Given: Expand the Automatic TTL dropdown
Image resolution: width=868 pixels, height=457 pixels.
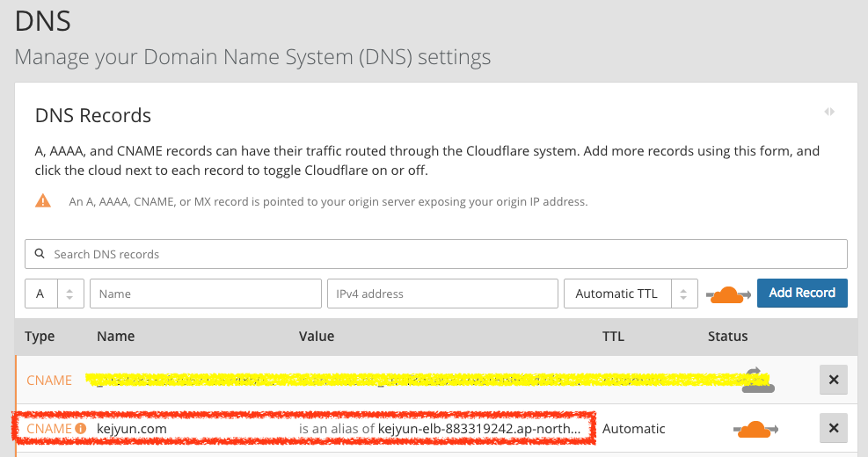Looking at the screenshot, I should coord(631,294).
